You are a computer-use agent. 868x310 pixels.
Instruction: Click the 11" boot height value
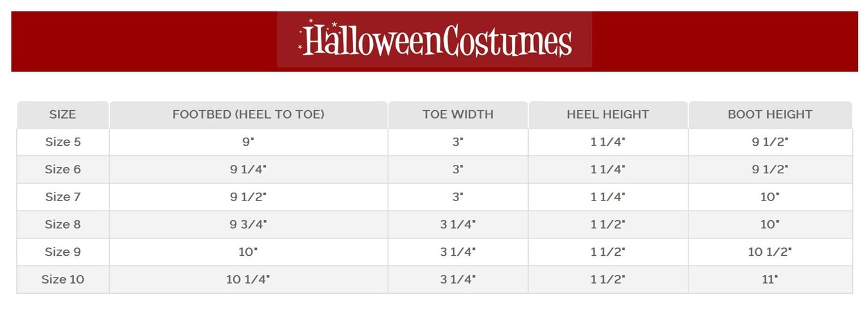pos(770,280)
